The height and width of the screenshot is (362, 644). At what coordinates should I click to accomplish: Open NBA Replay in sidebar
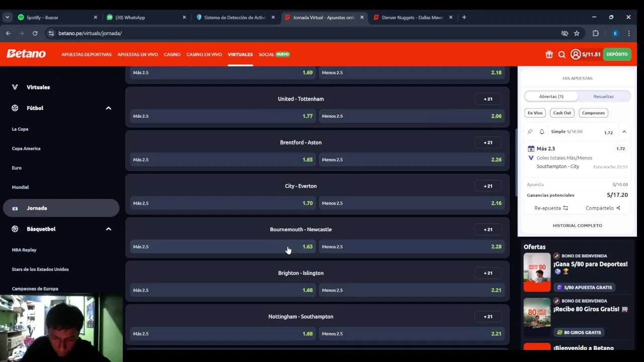point(24,250)
